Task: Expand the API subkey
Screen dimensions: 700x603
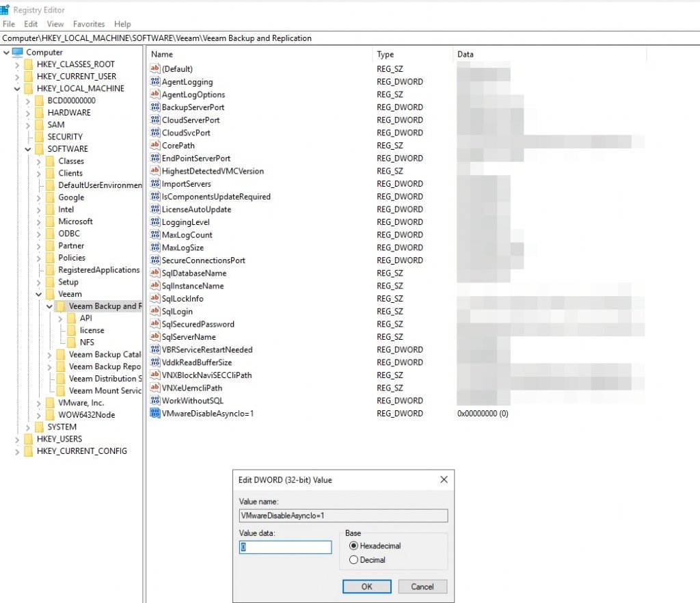Action: pyautogui.click(x=60, y=319)
